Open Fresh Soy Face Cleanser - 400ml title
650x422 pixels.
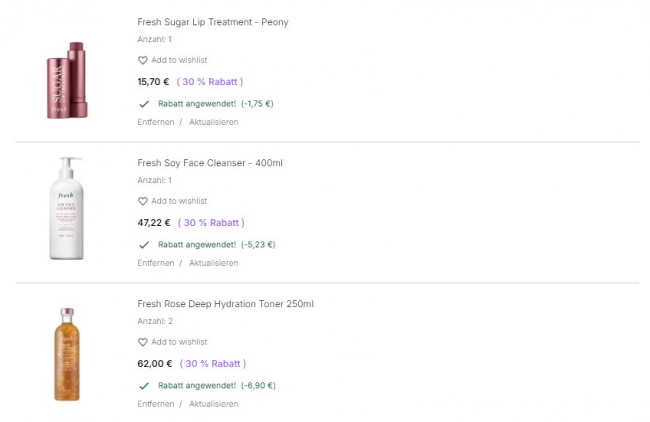tap(209, 163)
